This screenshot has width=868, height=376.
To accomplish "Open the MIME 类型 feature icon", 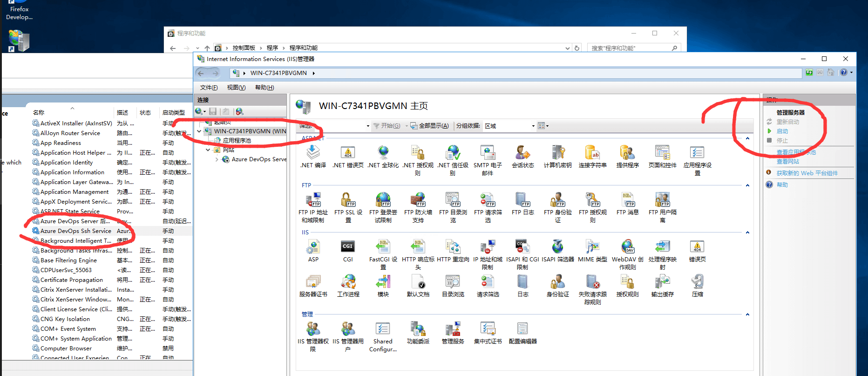I will pos(592,247).
